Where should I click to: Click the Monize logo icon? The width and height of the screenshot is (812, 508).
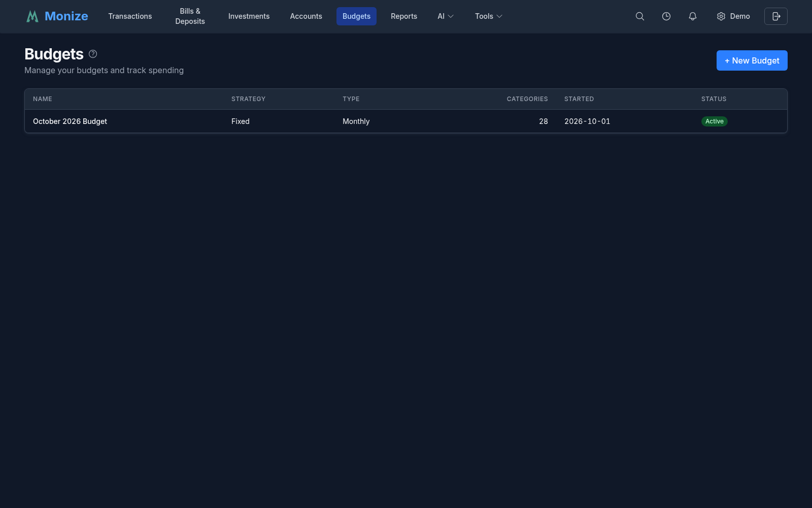click(x=32, y=16)
